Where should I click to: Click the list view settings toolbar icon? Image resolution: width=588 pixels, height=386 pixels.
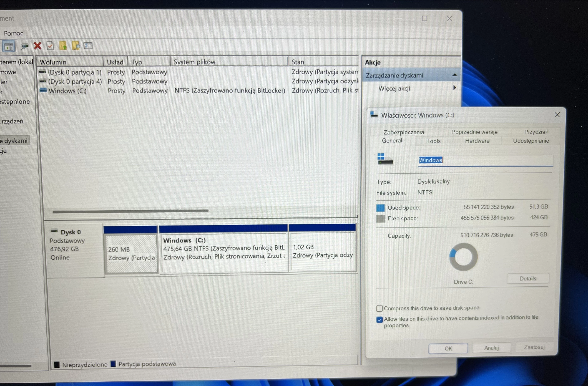(x=88, y=46)
